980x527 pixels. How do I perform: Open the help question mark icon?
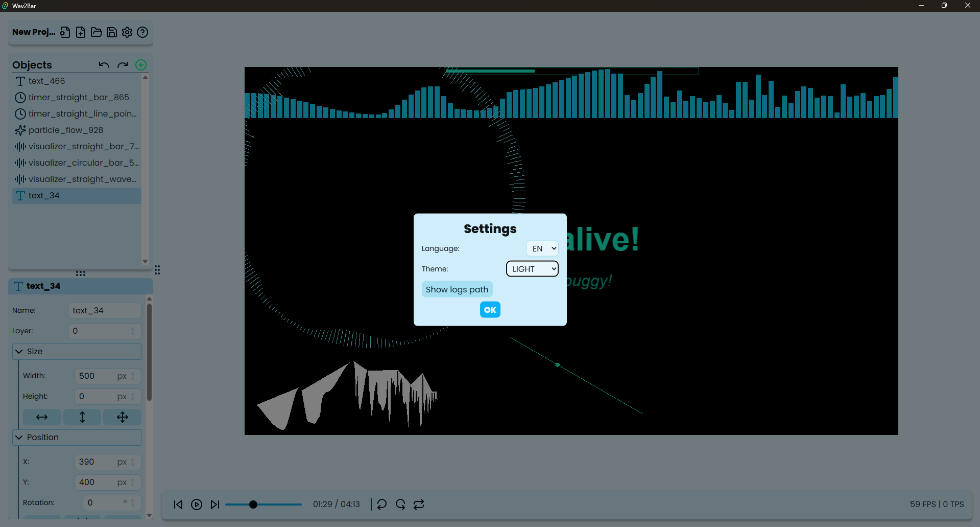(x=142, y=32)
